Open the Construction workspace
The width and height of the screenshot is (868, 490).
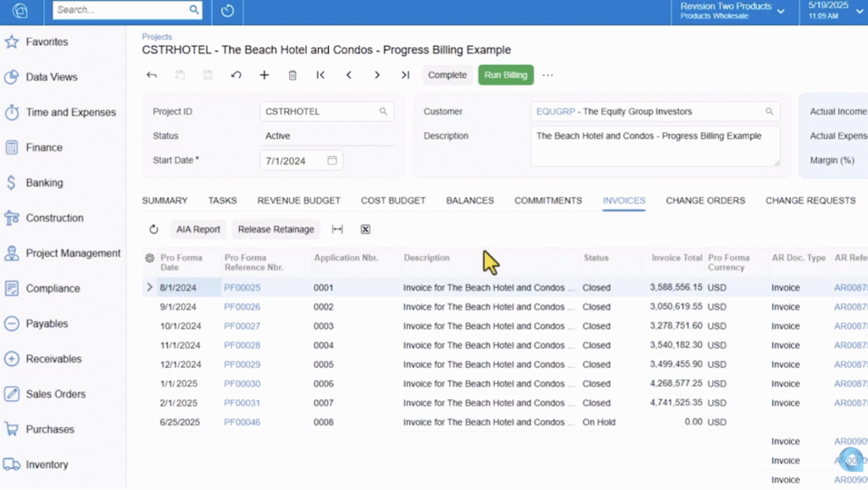coord(54,218)
